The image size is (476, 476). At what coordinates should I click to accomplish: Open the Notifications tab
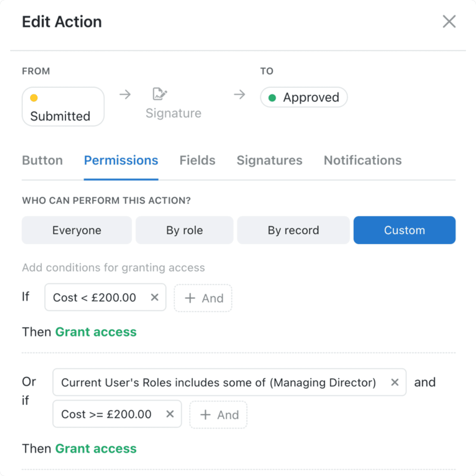click(x=362, y=160)
